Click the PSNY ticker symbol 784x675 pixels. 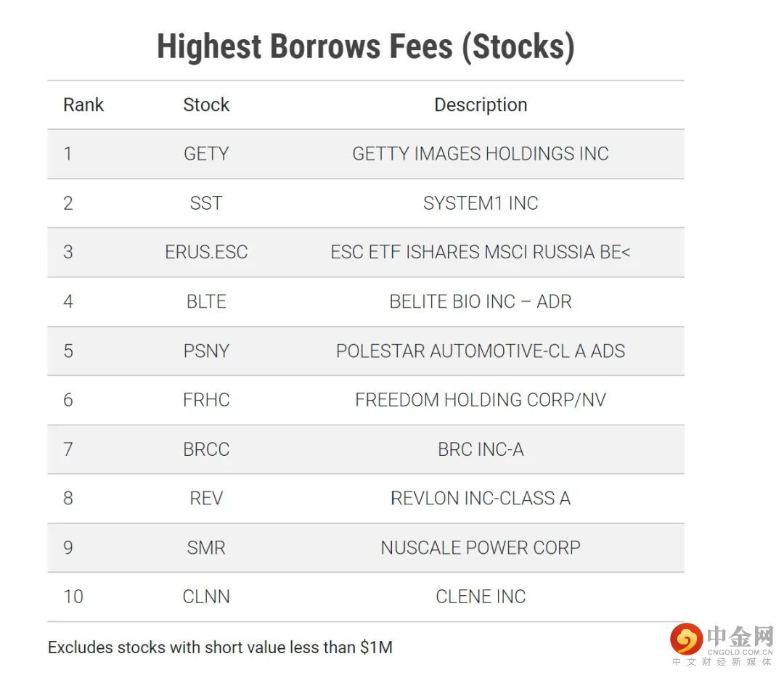(x=206, y=351)
